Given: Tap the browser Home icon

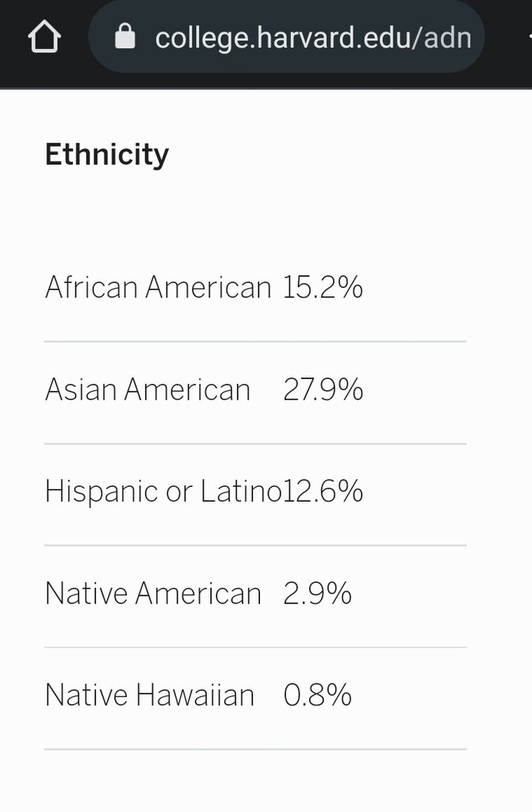Looking at the screenshot, I should (44, 37).
